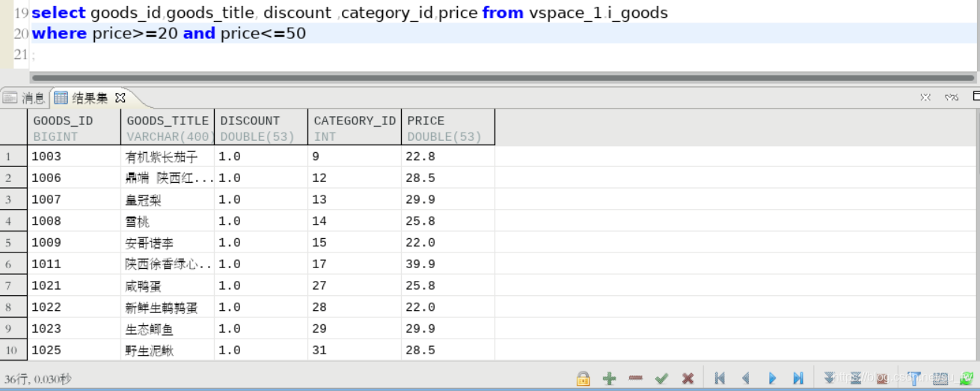Screen dimensions: 980x391
Task: Go to next record arrow
Action: 772,378
